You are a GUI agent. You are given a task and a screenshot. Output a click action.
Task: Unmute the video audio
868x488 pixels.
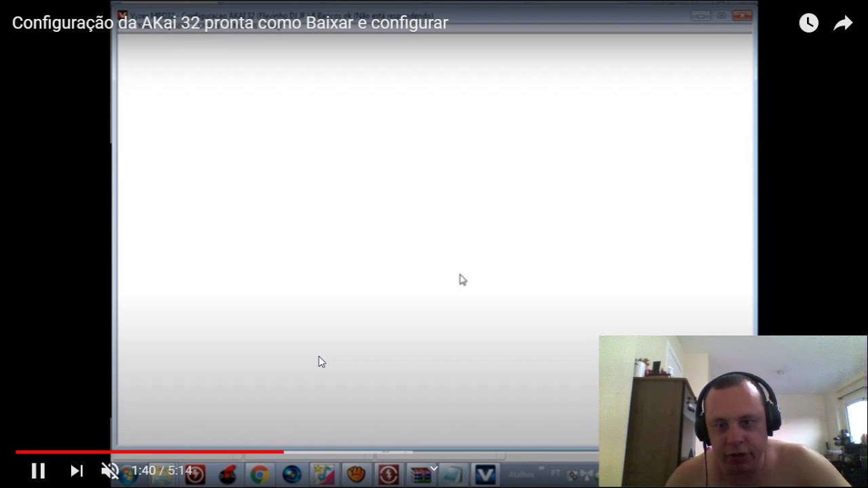pyautogui.click(x=110, y=470)
